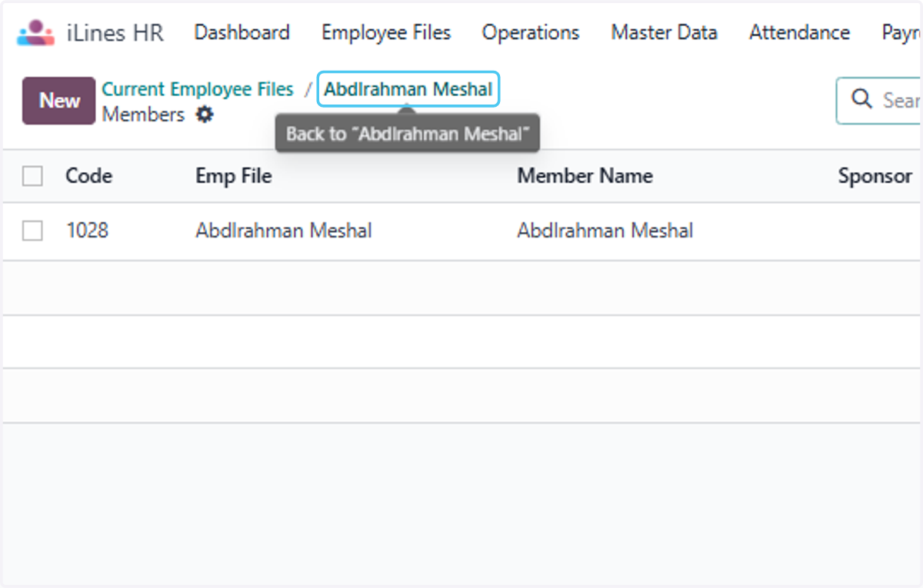923x588 pixels.
Task: Click the code cell 1028
Action: [87, 231]
